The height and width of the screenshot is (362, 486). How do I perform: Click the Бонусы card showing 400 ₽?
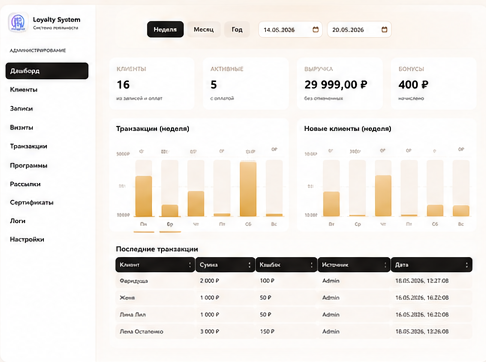(x=433, y=84)
